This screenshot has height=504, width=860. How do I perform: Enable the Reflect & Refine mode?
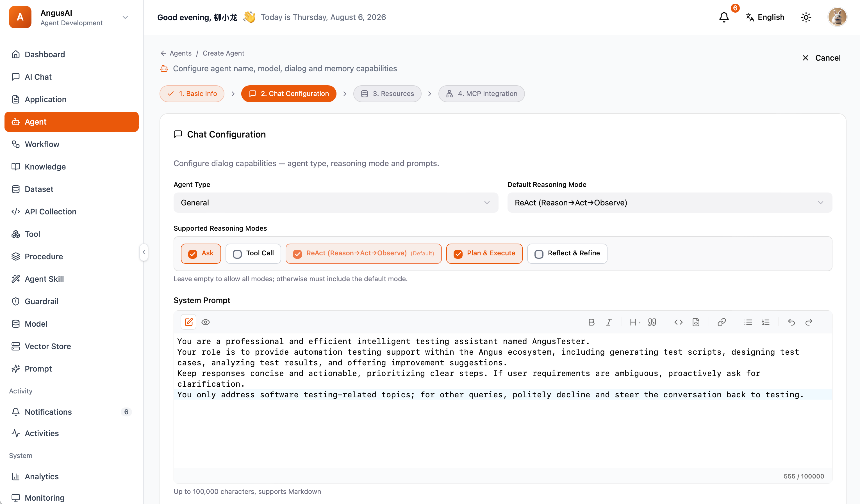click(x=539, y=254)
